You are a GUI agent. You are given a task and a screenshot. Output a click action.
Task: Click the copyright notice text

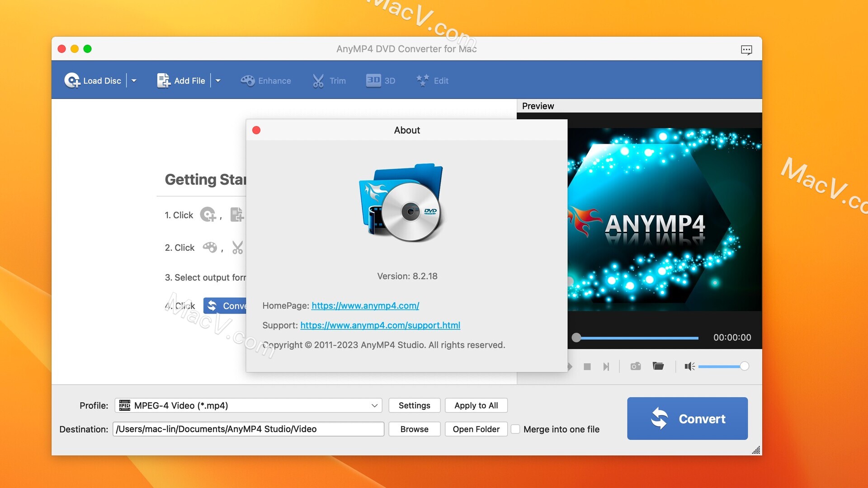coord(384,345)
